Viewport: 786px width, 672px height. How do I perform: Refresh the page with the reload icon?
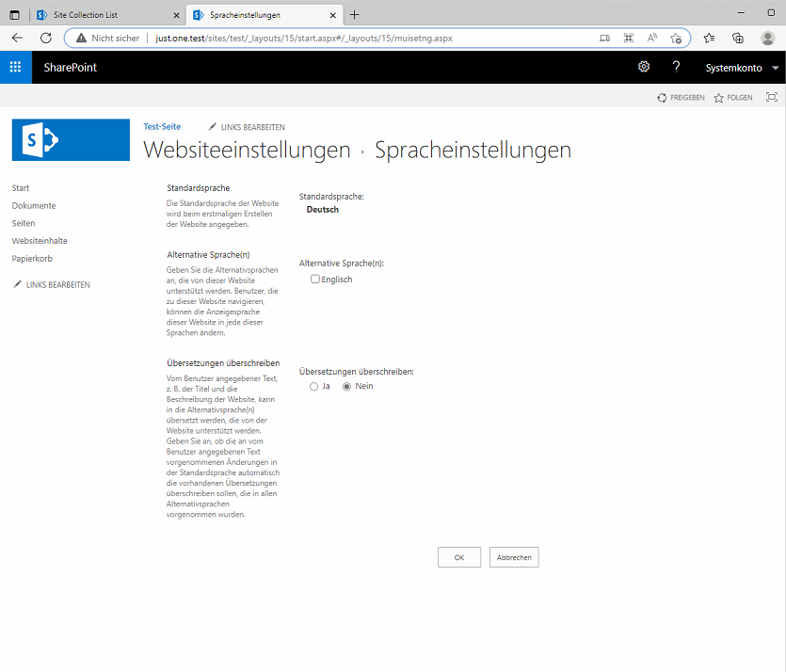45,38
